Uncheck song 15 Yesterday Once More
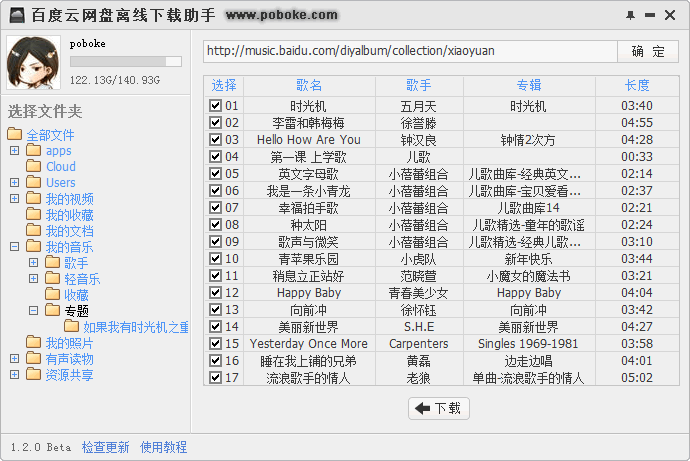This screenshot has height=461, width=690. click(x=215, y=343)
